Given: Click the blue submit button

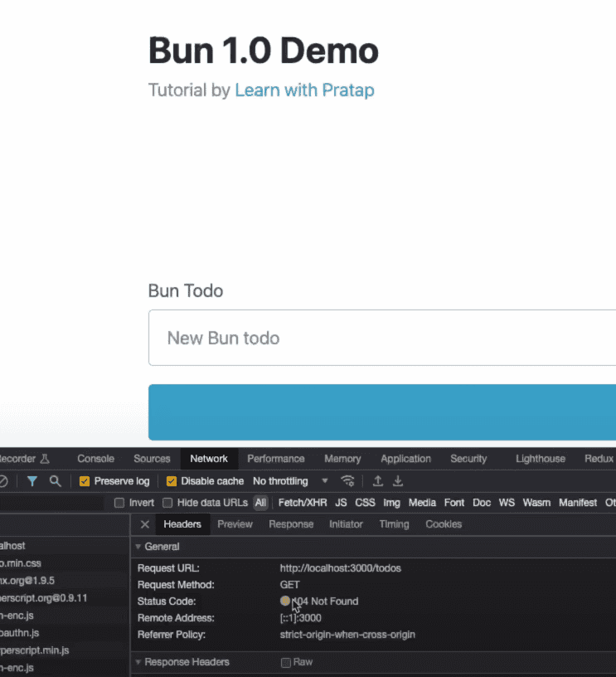Looking at the screenshot, I should pyautogui.click(x=382, y=412).
